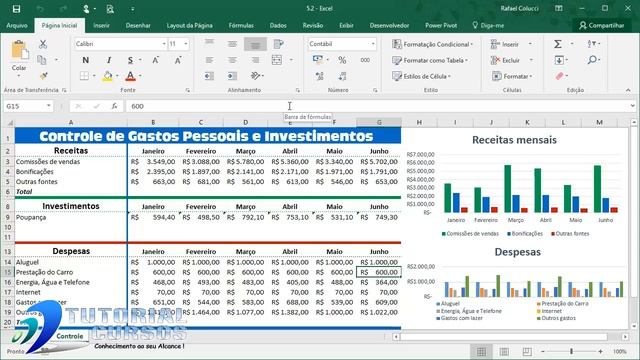Increase font size with the larger A icon
Image resolution: width=640 pixels, height=360 pixels.
[156, 60]
